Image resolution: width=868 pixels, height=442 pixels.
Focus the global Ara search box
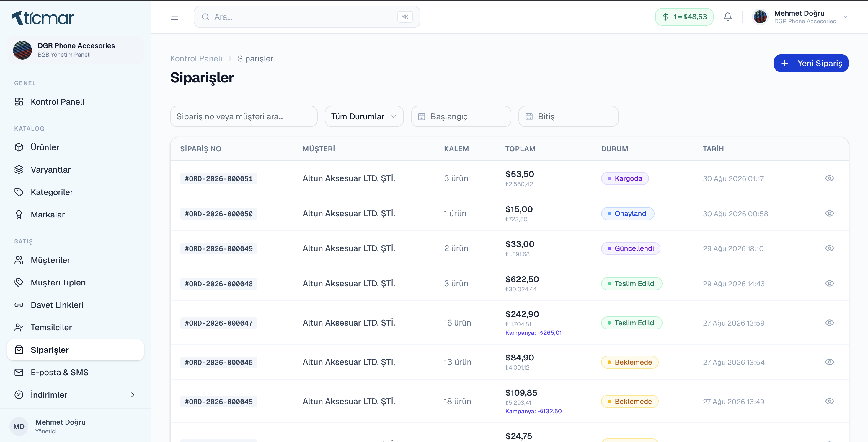pyautogui.click(x=307, y=17)
